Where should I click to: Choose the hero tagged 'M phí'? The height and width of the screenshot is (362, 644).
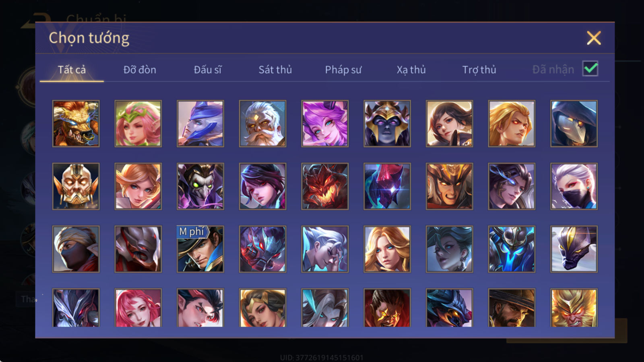click(x=200, y=249)
